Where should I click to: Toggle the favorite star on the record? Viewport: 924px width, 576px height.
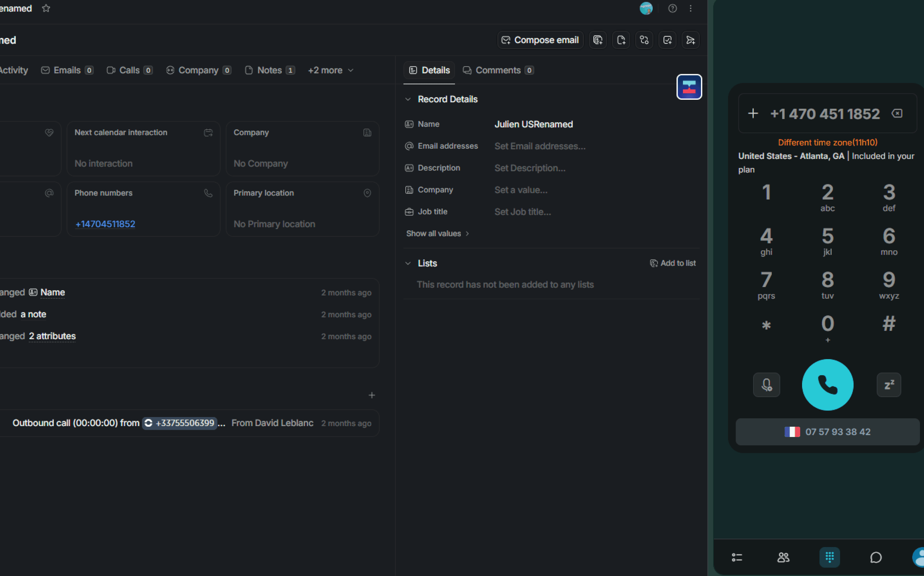tap(46, 8)
